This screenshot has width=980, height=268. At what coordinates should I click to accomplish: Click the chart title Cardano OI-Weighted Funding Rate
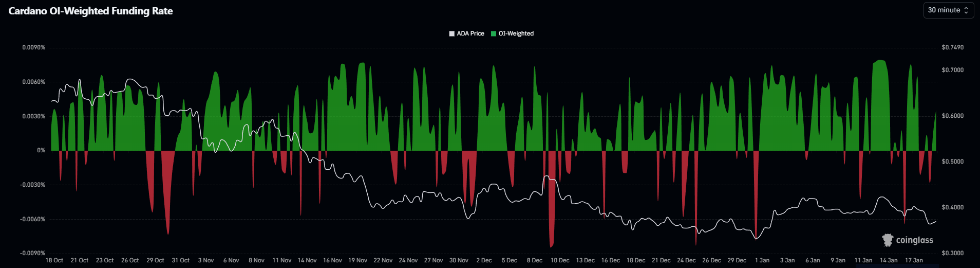coord(90,11)
